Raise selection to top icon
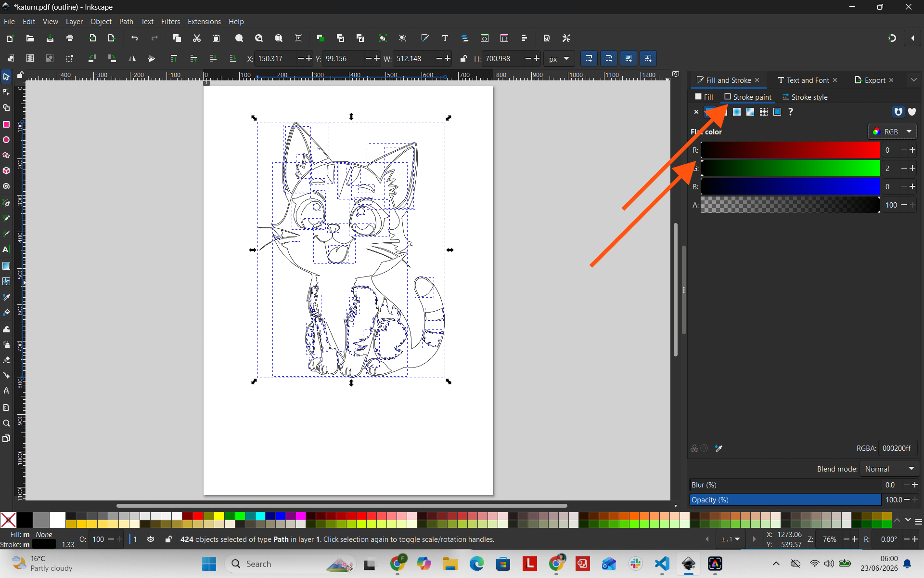 [174, 58]
